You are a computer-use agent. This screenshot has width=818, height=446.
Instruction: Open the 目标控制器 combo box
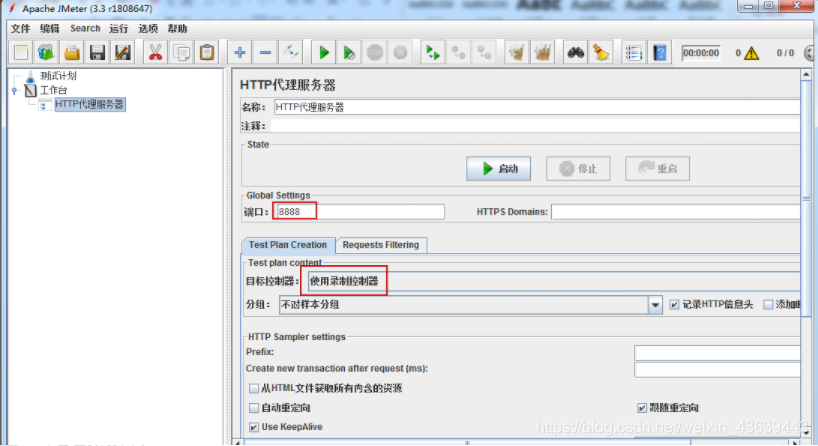(554, 281)
